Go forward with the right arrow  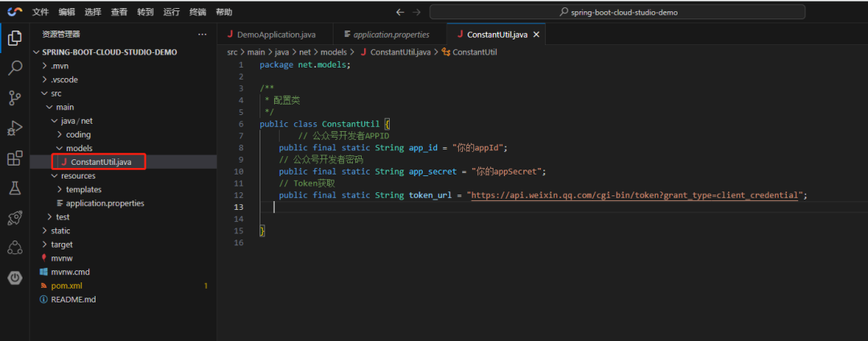[416, 11]
